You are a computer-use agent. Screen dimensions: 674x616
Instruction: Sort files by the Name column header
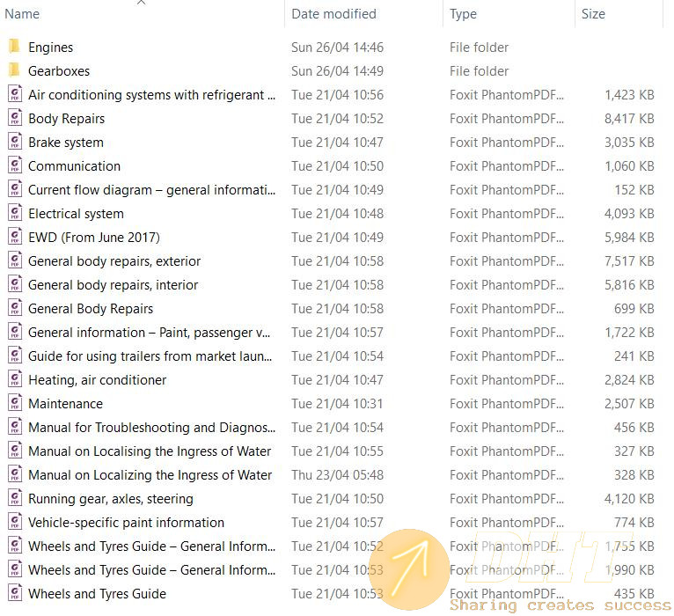[x=23, y=14]
